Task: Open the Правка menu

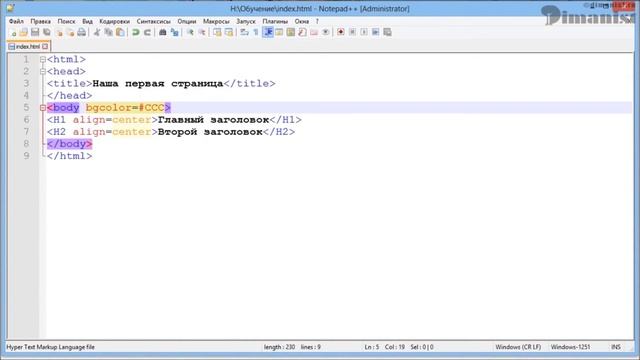Action: pyautogui.click(x=40, y=21)
